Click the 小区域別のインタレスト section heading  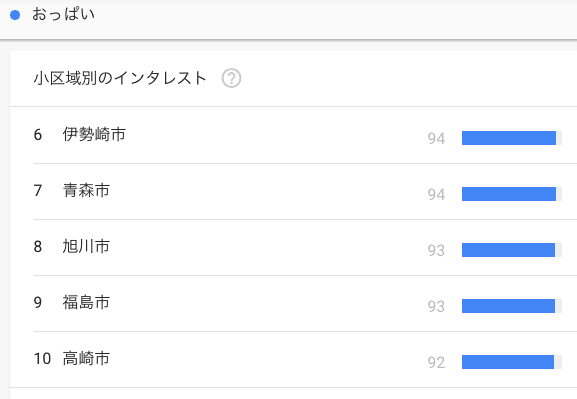pyautogui.click(x=120, y=78)
